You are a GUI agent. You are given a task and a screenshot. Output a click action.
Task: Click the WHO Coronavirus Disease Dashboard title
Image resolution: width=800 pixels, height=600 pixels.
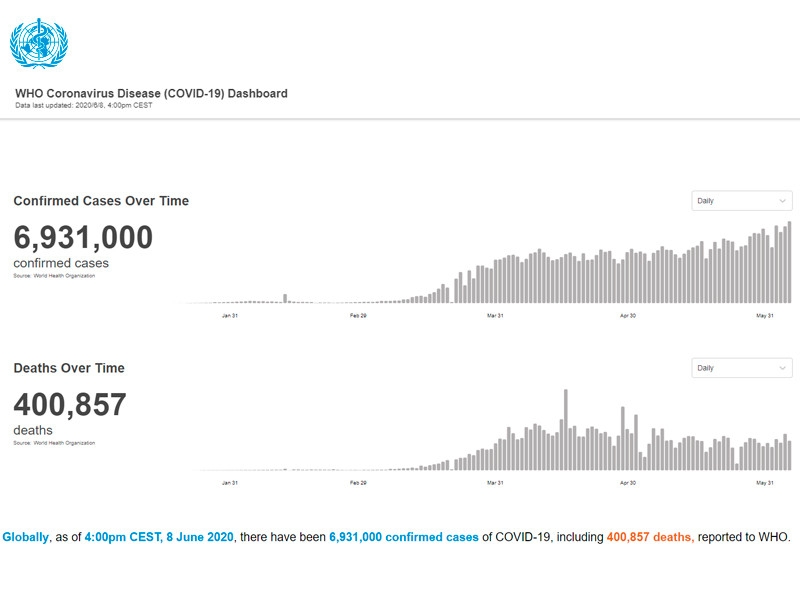coord(151,94)
